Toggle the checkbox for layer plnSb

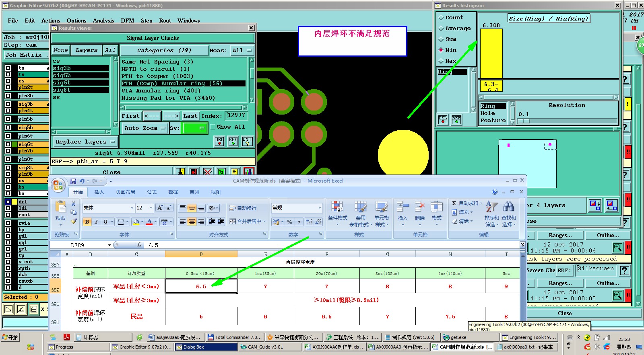pyautogui.click(x=8, y=119)
